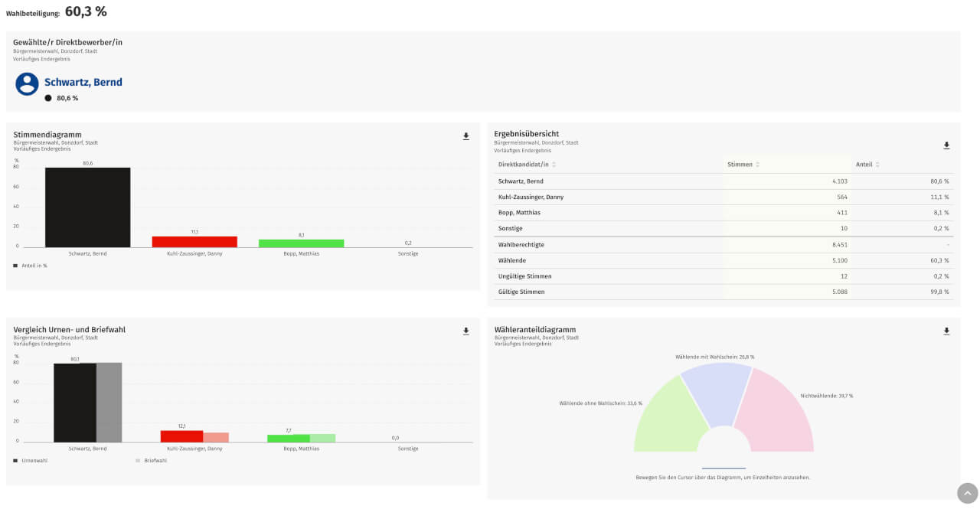Toggle the Urnenwahl legend series
980x509 pixels.
coord(31,461)
